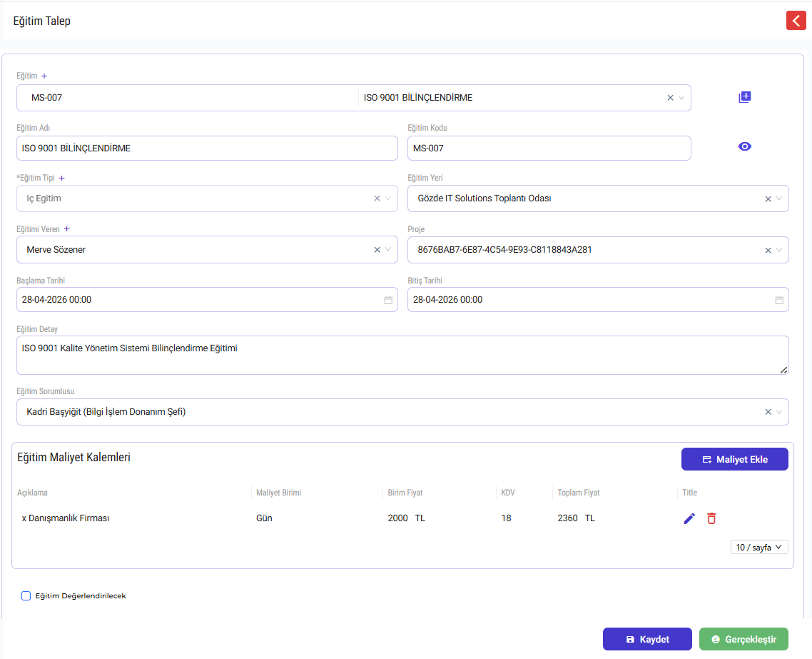Screen dimensions: 812x659
Task: Clear the Merve Sözener trainer selection
Action: click(377, 250)
